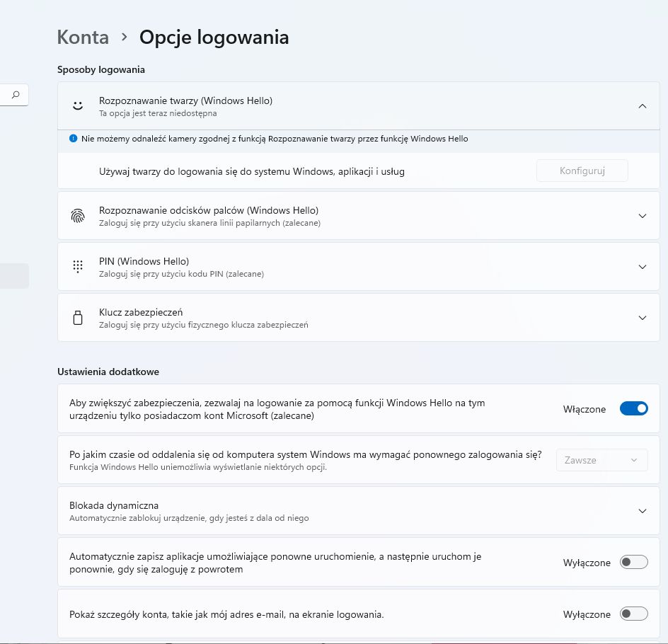The image size is (668, 644).
Task: Click the security key USB icon
Action: [x=78, y=318]
